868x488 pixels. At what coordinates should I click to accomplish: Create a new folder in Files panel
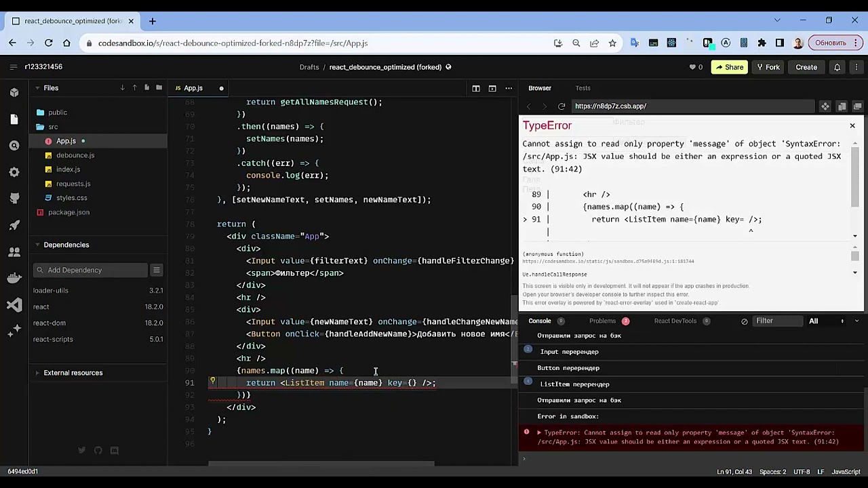tap(159, 88)
